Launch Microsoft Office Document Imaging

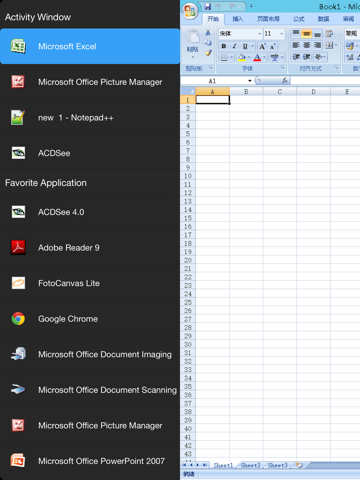90,354
